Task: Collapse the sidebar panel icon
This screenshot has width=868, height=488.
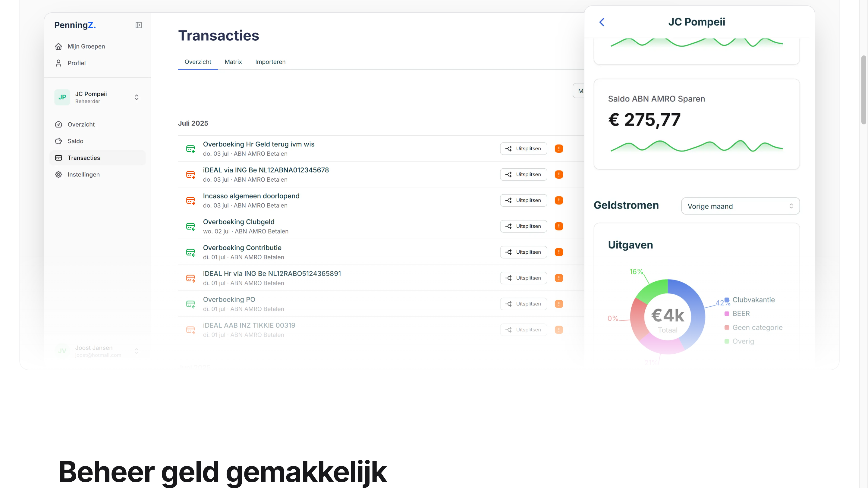Action: (x=139, y=25)
